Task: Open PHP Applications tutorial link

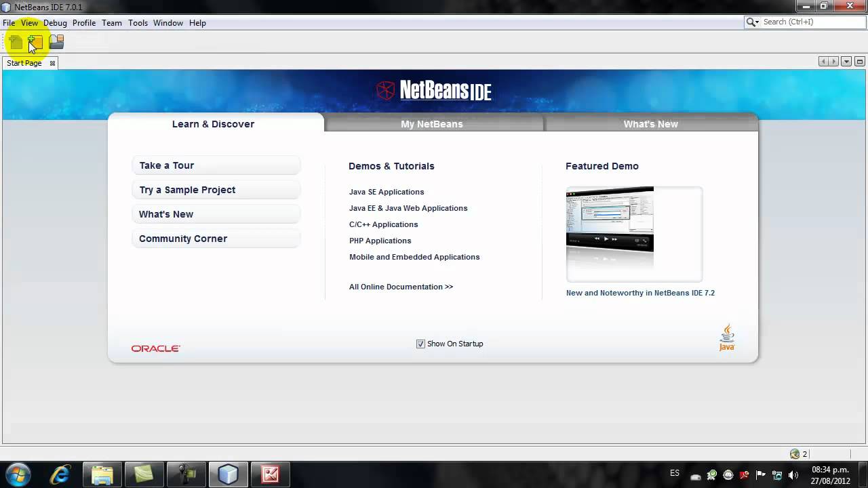Action: tap(380, 241)
